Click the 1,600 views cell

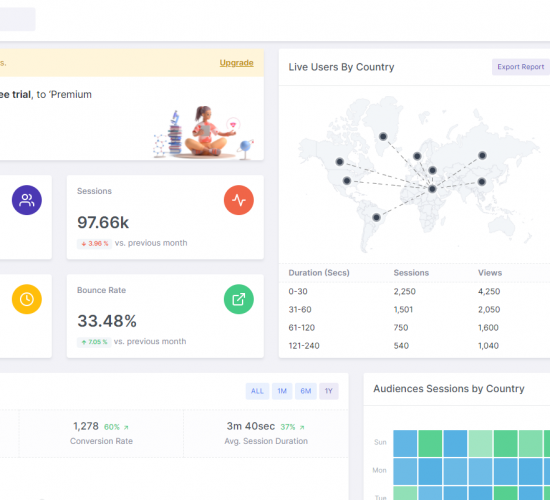pos(488,327)
